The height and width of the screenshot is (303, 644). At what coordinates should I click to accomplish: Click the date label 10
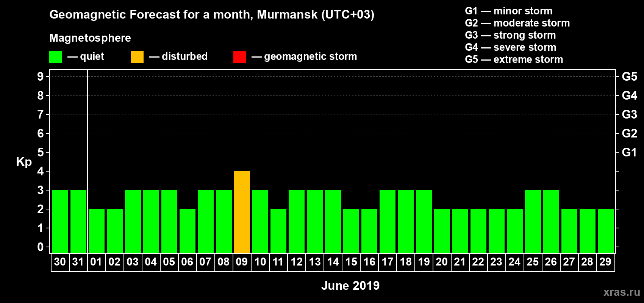click(x=260, y=262)
